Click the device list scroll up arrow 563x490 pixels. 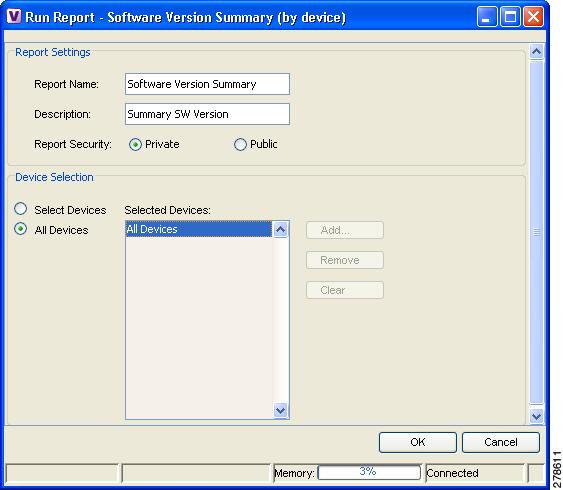click(280, 229)
